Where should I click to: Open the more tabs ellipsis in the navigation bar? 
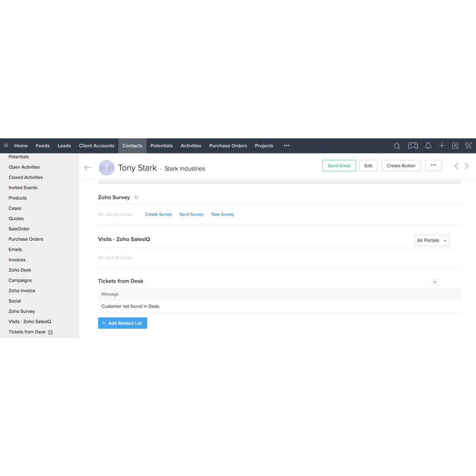click(x=286, y=146)
